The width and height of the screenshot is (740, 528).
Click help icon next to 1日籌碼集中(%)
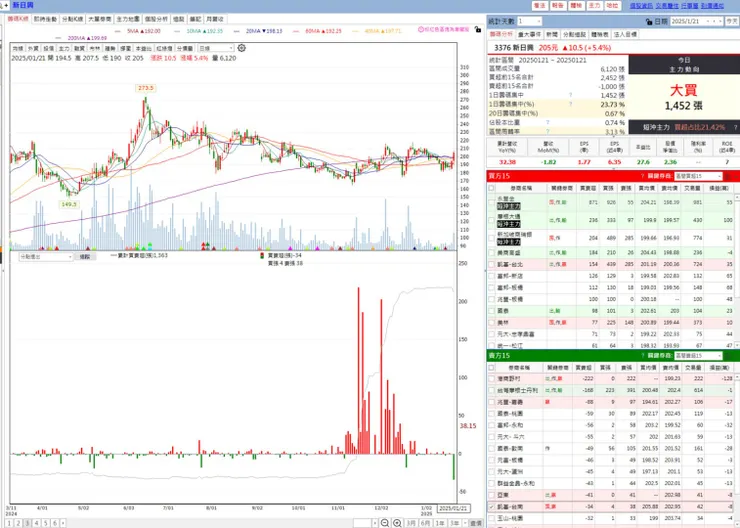(x=571, y=104)
